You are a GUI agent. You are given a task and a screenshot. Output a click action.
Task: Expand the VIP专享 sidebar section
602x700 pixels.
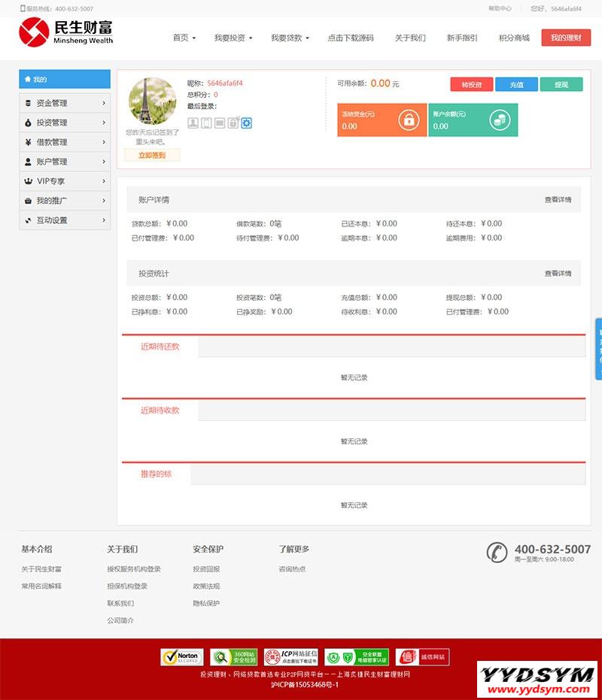65,181
